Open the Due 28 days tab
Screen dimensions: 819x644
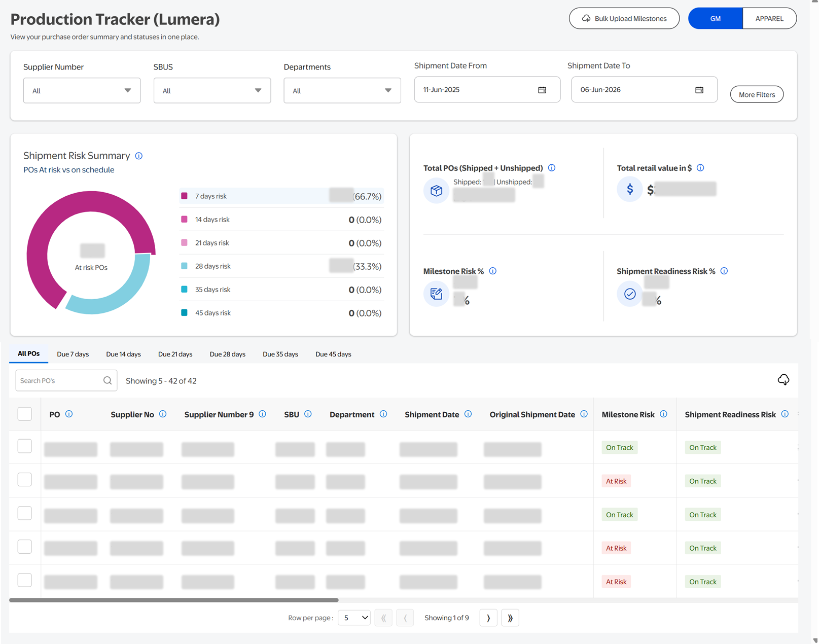click(227, 354)
